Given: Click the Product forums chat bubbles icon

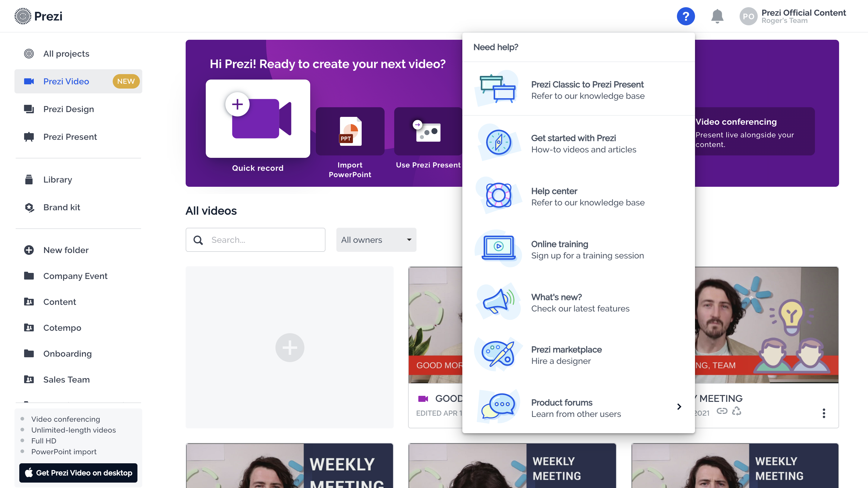Looking at the screenshot, I should [498, 406].
